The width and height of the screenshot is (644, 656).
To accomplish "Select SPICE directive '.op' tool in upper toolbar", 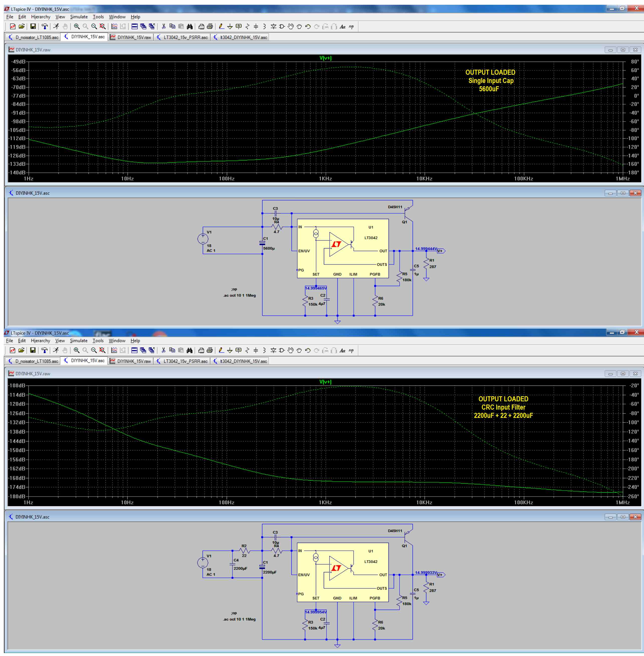I will tap(351, 26).
